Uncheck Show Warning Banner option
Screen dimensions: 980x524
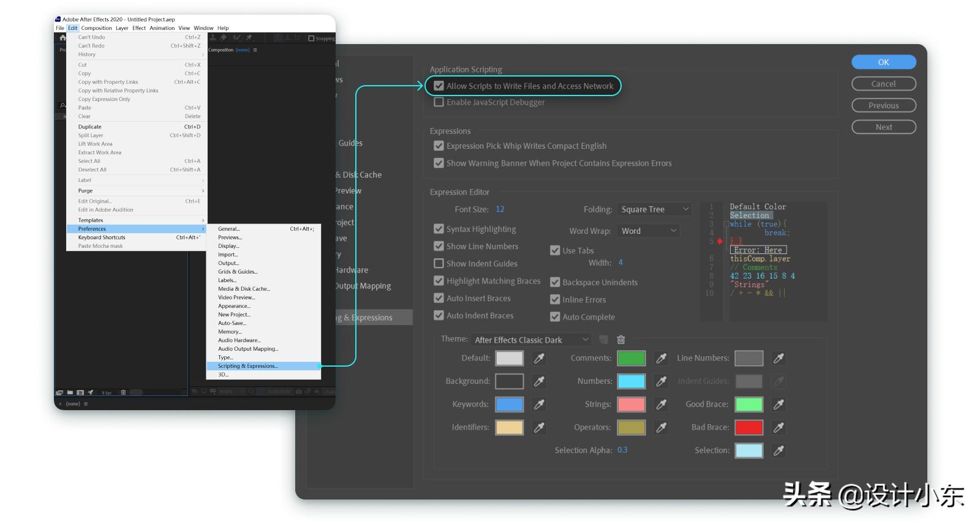tap(439, 163)
